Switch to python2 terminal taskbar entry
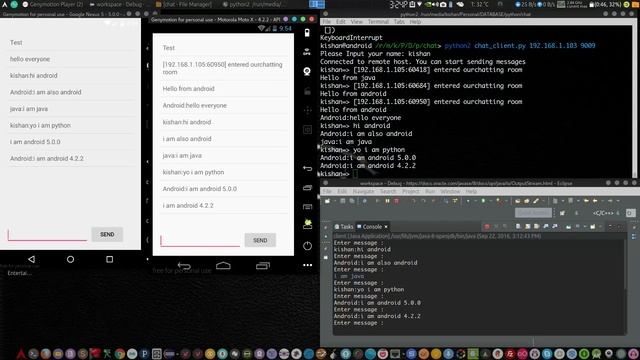This screenshot has height=360, width=640. pyautogui.click(x=255, y=4)
